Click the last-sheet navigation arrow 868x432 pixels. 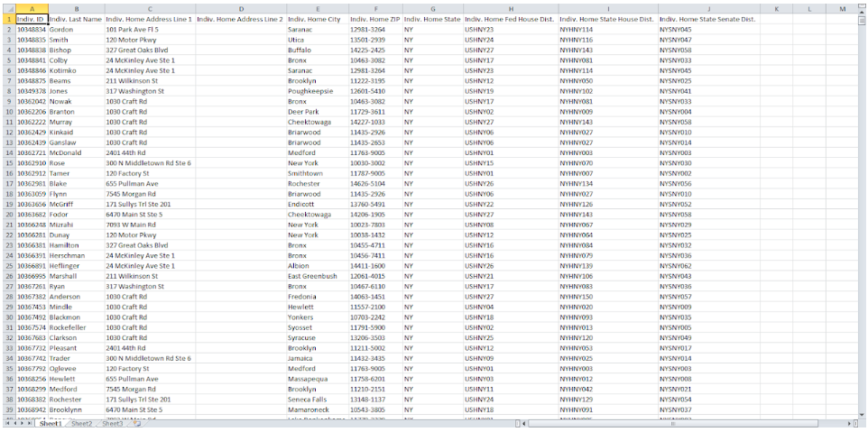[x=30, y=423]
